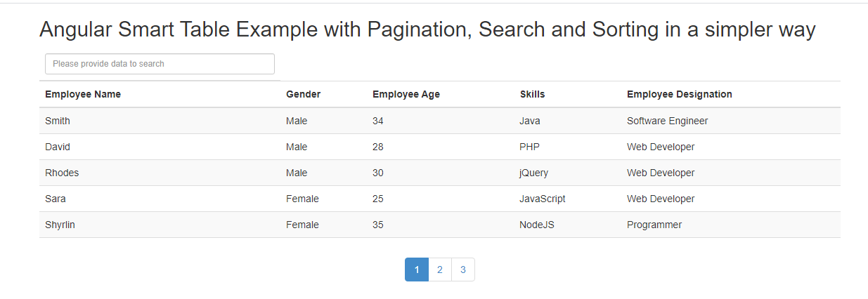Viewport: 868px width, 299px height.
Task: Select the Shyrlin name cell
Action: [60, 225]
